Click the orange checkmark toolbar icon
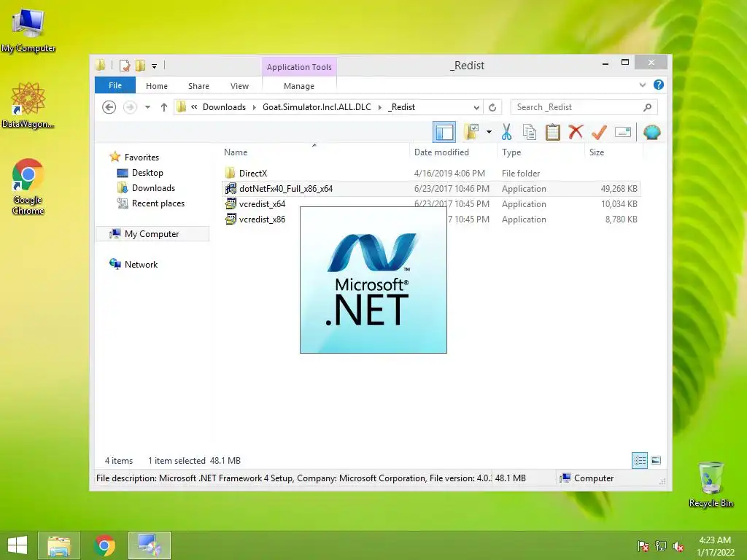This screenshot has height=560, width=747. (x=599, y=132)
